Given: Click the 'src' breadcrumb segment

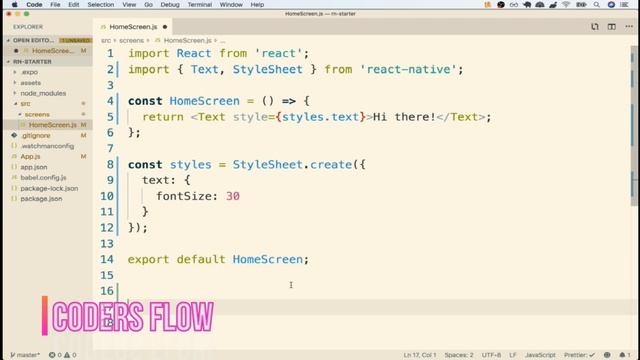Looking at the screenshot, I should pos(106,40).
